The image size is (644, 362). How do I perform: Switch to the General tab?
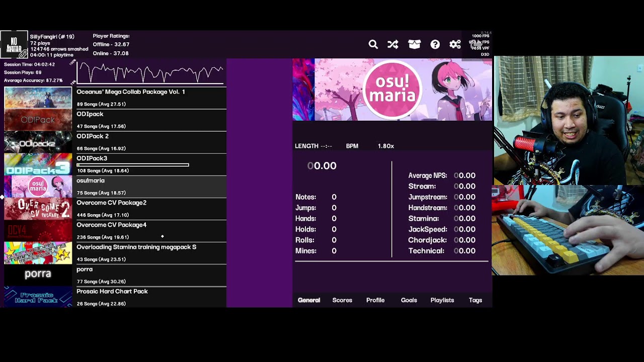309,300
